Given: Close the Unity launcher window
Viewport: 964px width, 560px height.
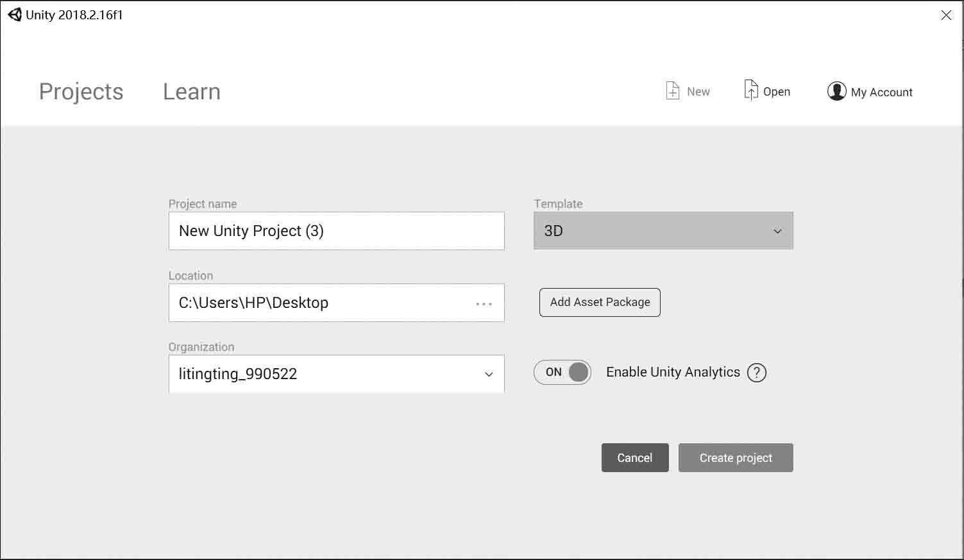Looking at the screenshot, I should pyautogui.click(x=946, y=15).
